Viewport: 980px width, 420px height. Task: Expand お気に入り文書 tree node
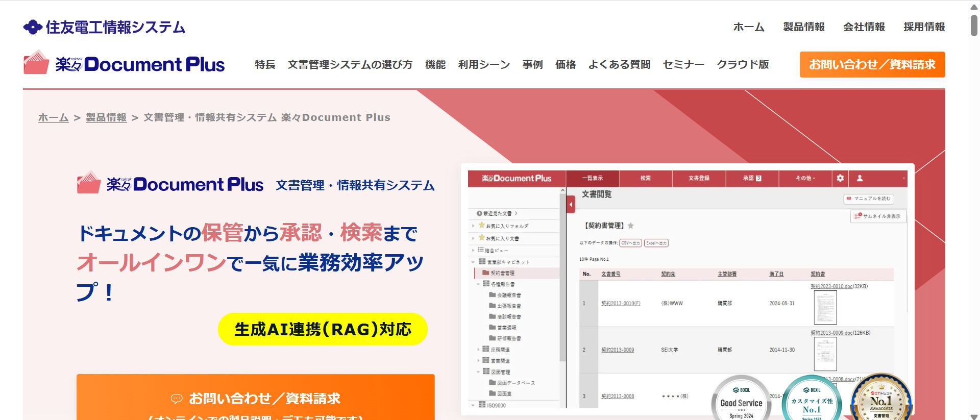pos(473,238)
